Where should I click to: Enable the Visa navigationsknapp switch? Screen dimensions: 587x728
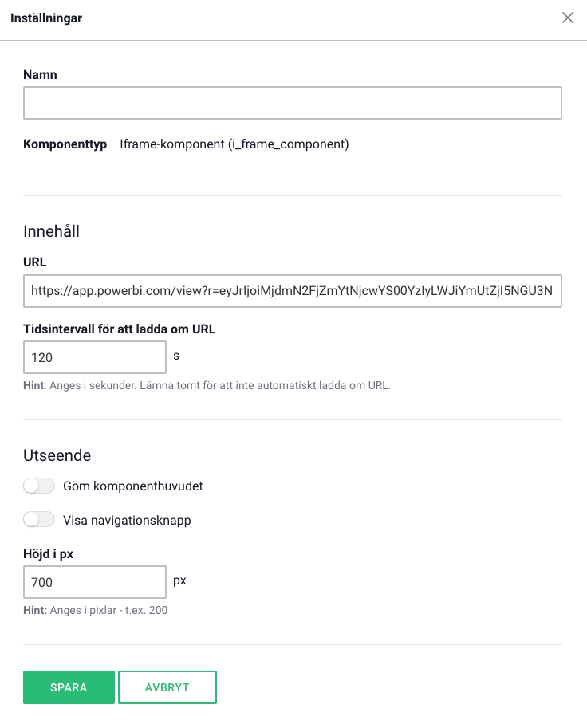[39, 520]
